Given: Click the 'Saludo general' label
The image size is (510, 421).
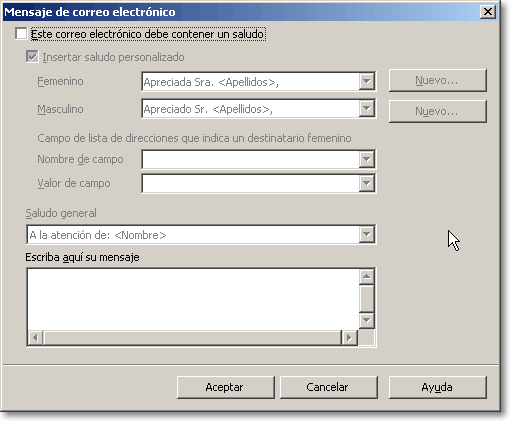Looking at the screenshot, I should tap(61, 213).
